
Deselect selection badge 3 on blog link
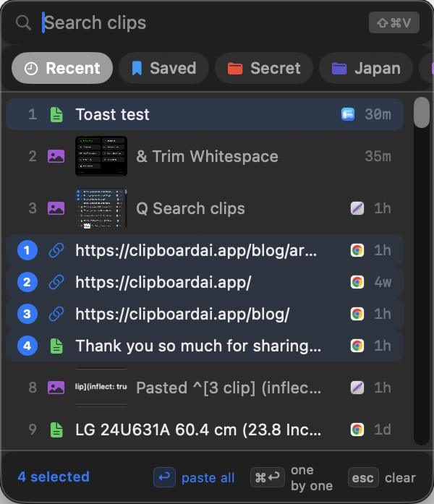coord(27,314)
